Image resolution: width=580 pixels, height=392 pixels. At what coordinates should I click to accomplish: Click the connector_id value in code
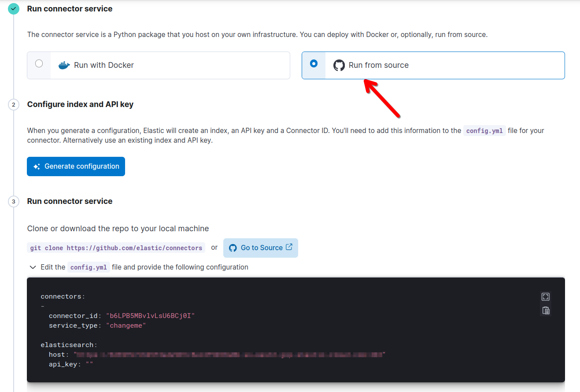(x=150, y=316)
